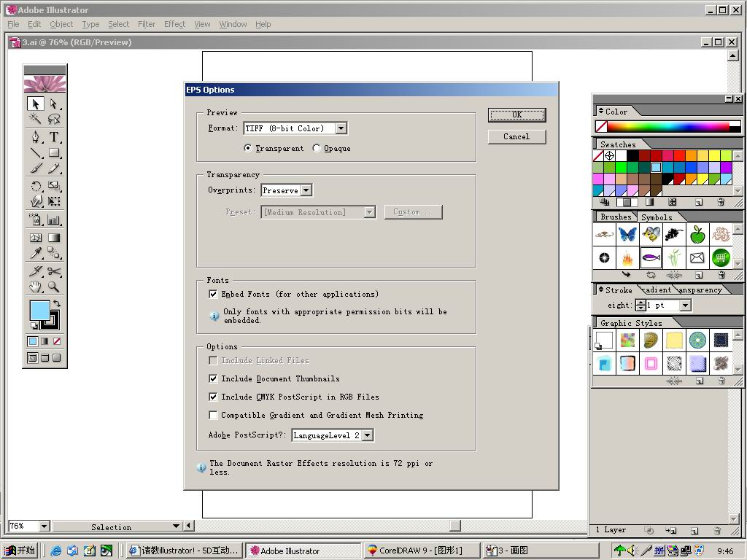This screenshot has height=560, width=747.
Task: Set toolbox paint mode to Gradient
Action: [44, 341]
